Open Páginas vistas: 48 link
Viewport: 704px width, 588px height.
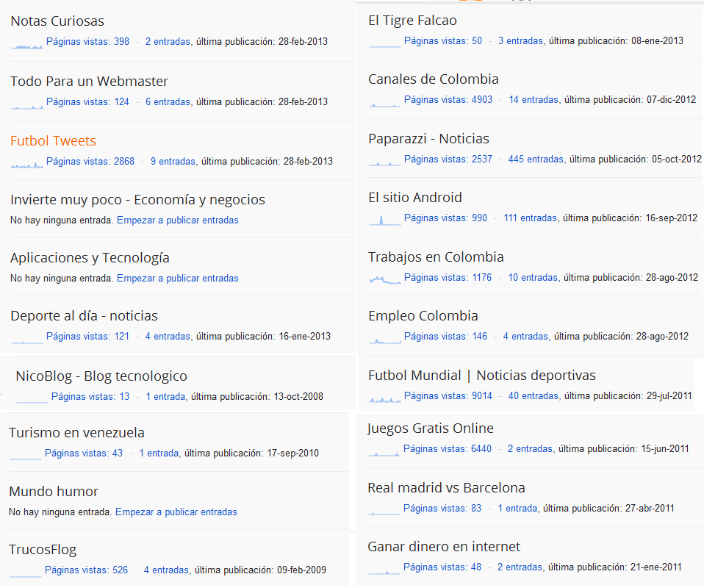click(x=442, y=567)
